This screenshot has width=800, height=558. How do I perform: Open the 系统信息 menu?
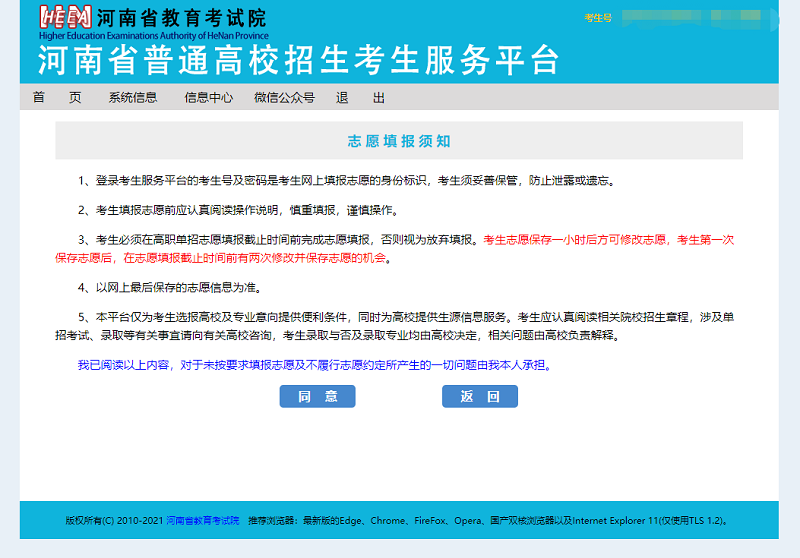(133, 97)
